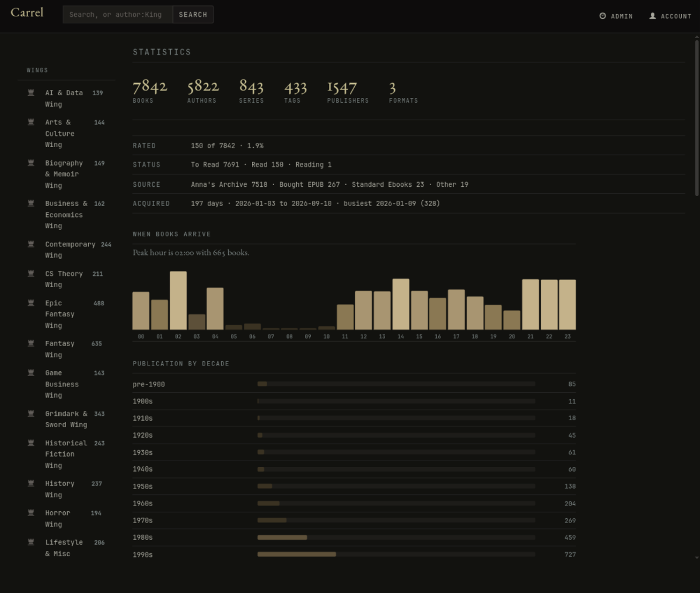Open Contemporary Wing link

click(70, 250)
